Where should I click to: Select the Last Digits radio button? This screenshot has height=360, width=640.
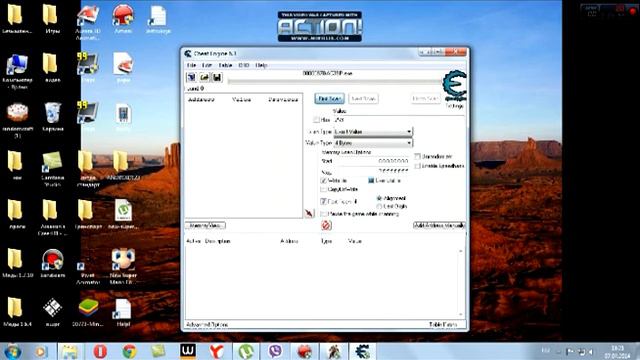(380, 206)
